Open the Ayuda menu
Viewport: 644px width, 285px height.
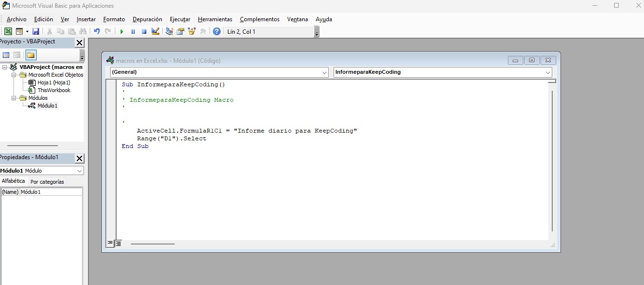(324, 19)
